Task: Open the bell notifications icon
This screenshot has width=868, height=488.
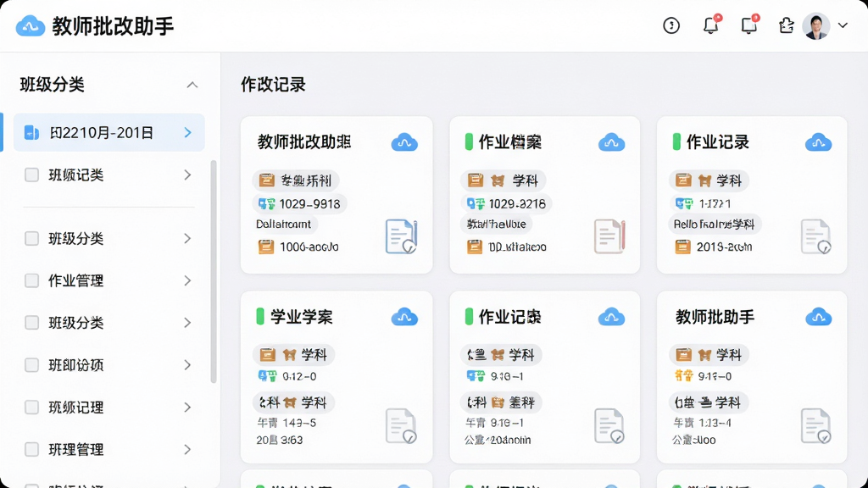Action: point(711,25)
